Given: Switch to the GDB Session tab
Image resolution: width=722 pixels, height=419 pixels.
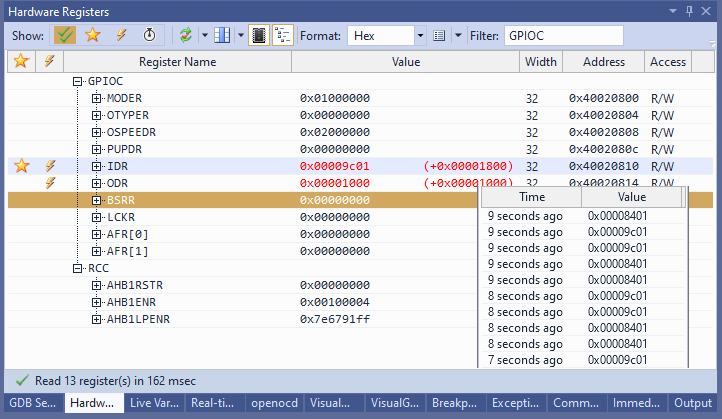Looking at the screenshot, I should click(33, 403).
